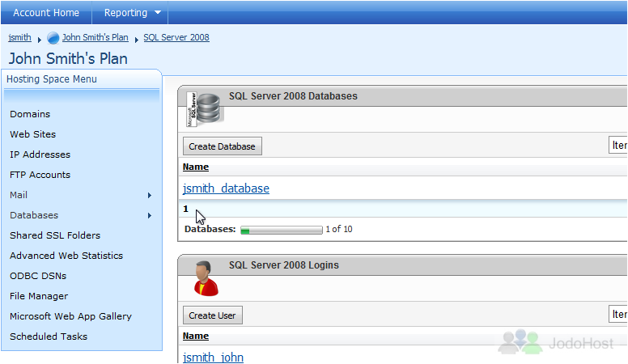Click page number 1 in databases pager
Screen dimensions: 628x364
[x=185, y=209]
